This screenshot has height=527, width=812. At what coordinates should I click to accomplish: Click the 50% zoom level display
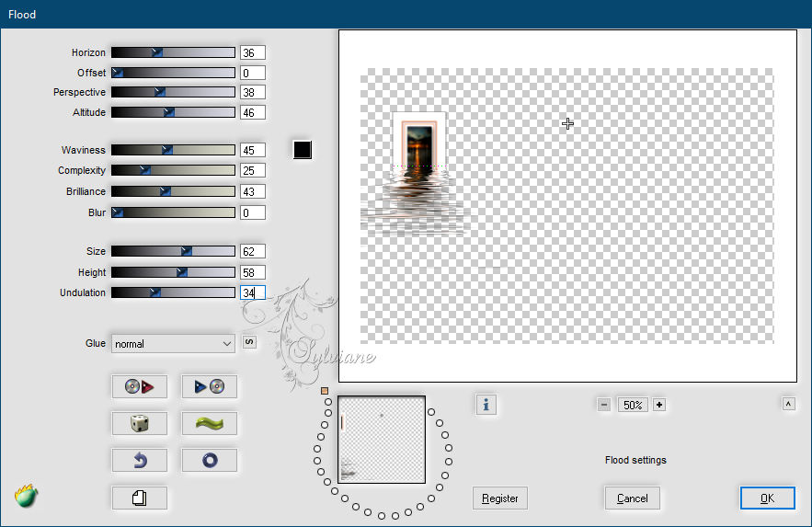click(633, 405)
